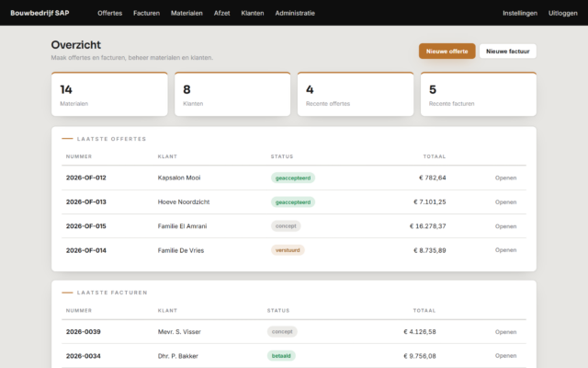Viewport: 588px width, 368px height.
Task: Select Afzet in the top navigation
Action: (222, 13)
